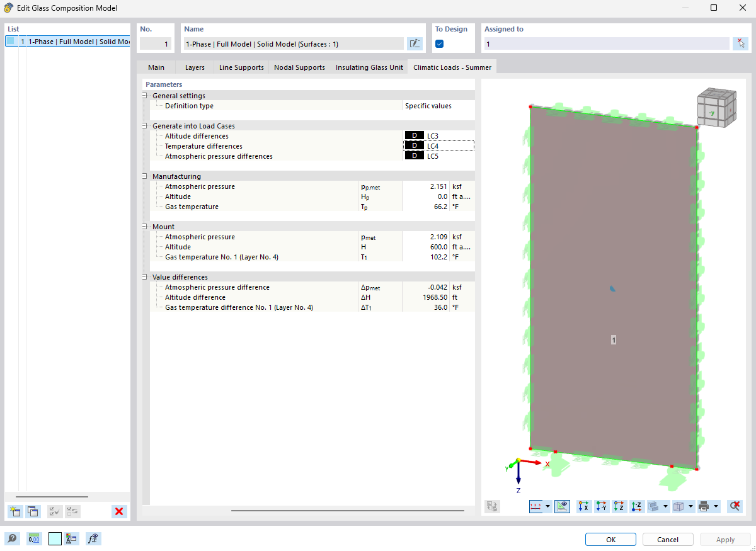Click the D toggle for Altitude differences
This screenshot has width=756, height=551.
point(414,135)
